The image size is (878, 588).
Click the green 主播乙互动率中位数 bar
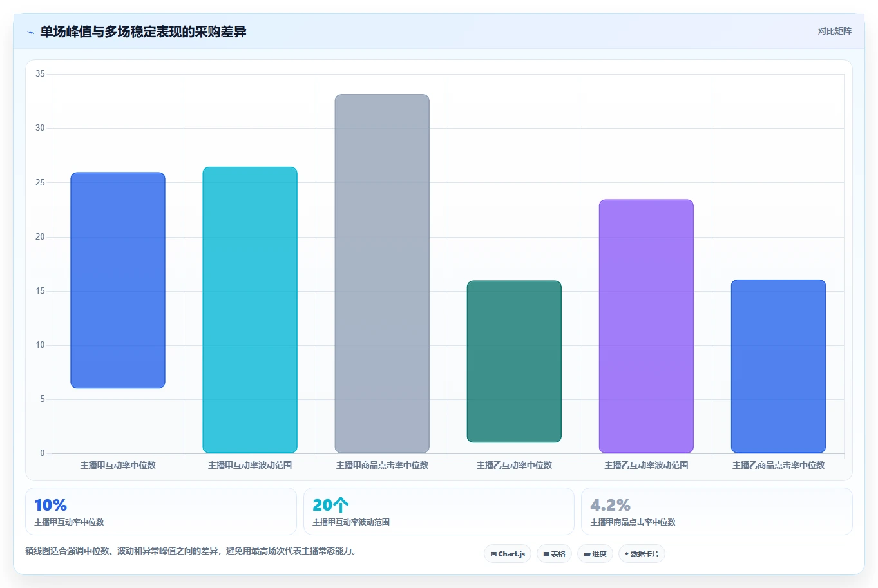514,361
